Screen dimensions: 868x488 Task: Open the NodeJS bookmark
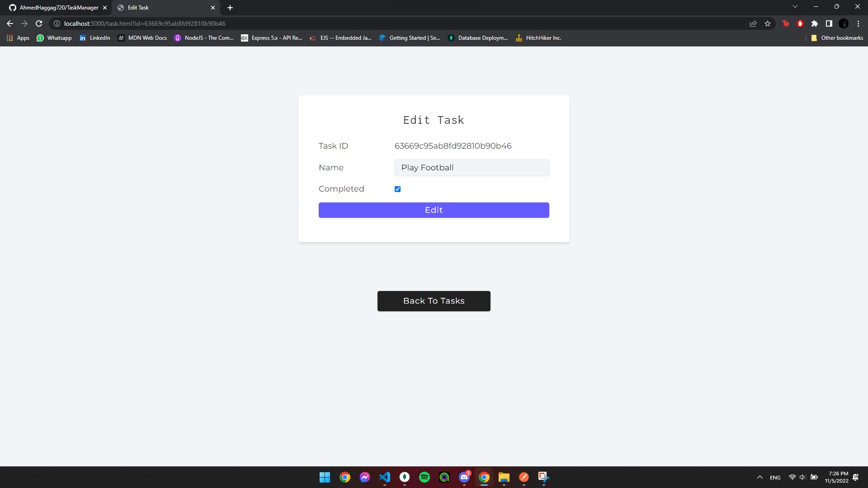pyautogui.click(x=204, y=38)
